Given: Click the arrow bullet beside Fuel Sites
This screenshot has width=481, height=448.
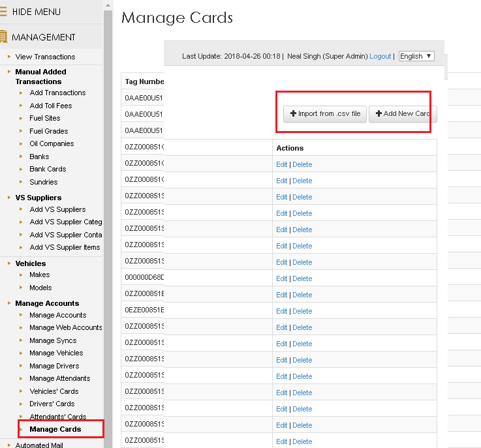Looking at the screenshot, I should click(21, 119).
